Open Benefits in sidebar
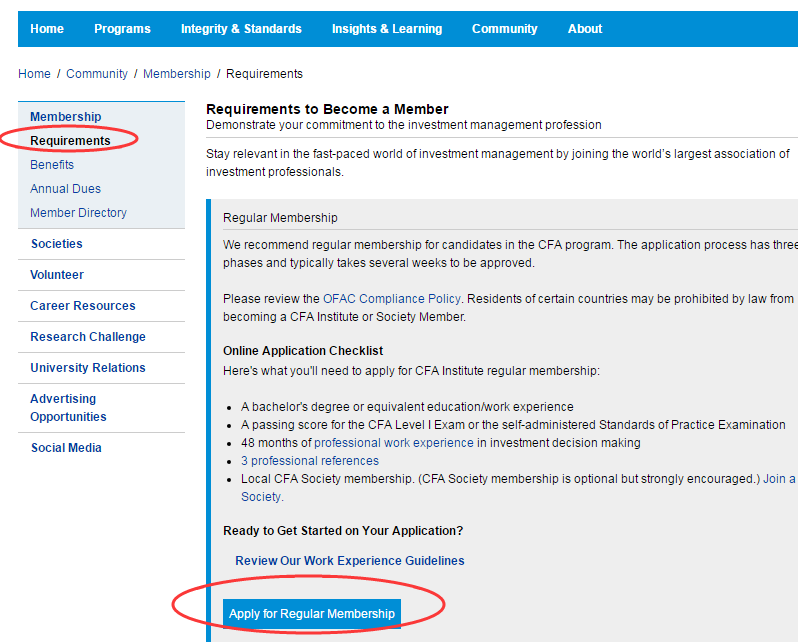798x642 pixels. 52,165
